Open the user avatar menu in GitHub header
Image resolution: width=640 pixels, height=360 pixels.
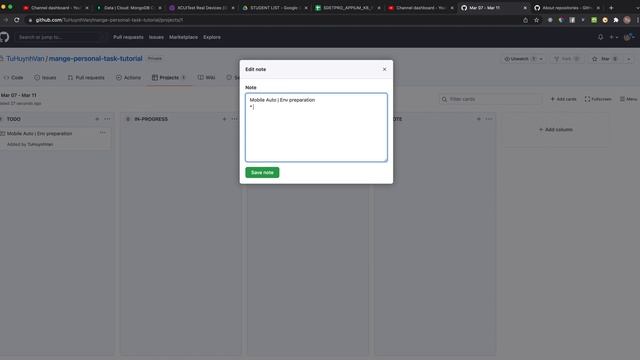pos(629,37)
